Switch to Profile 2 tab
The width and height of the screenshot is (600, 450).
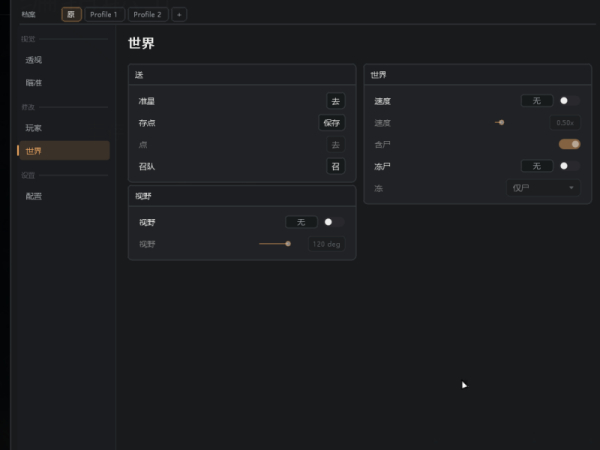[148, 15]
